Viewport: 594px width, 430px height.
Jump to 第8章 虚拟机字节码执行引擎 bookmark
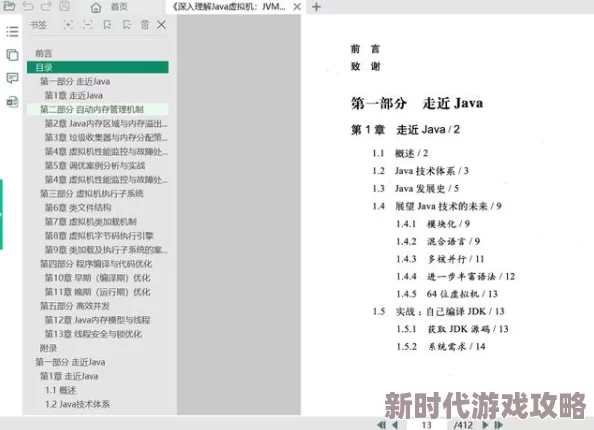[99, 236]
